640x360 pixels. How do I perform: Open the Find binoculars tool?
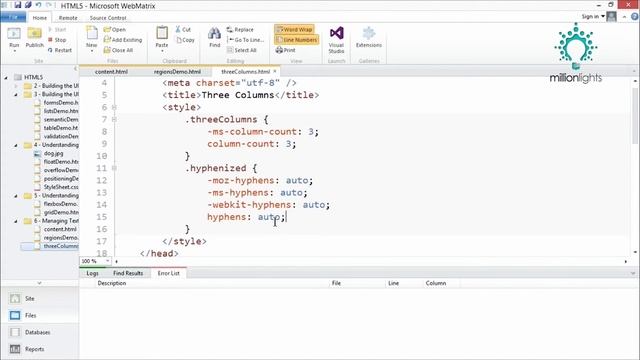click(x=215, y=37)
